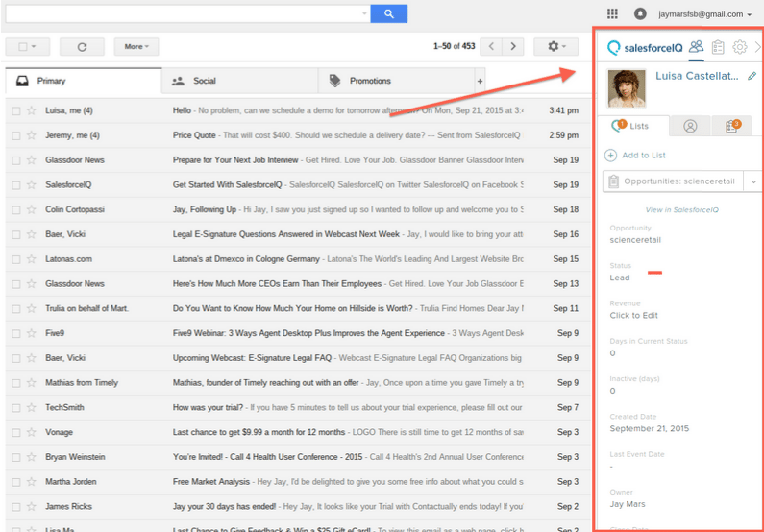The image size is (764, 532).
Task: Open the jaymarsfsb@gmail.com account dropdown
Action: click(704, 14)
